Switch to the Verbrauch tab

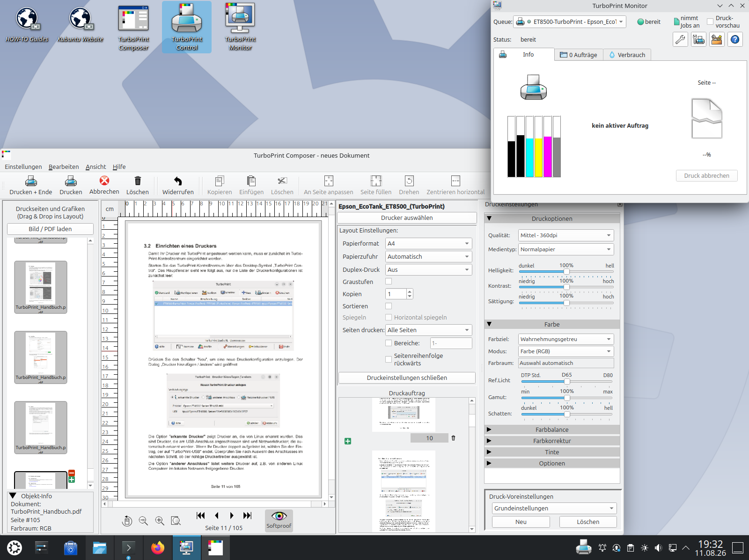(x=627, y=55)
